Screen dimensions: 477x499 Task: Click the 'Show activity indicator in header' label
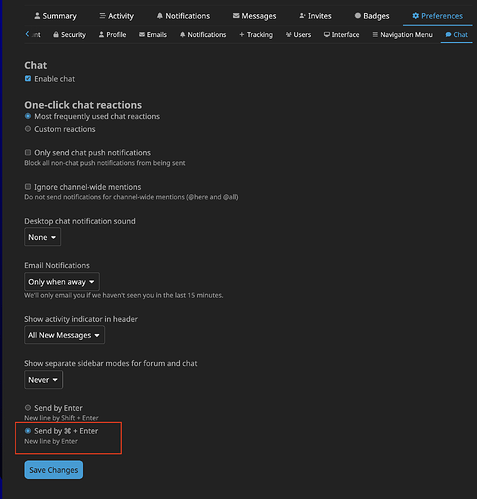81,319
